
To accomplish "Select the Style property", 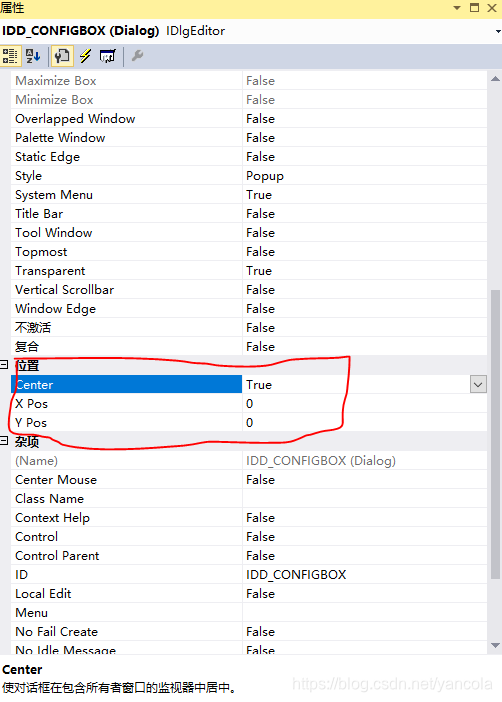I will 126,176.
